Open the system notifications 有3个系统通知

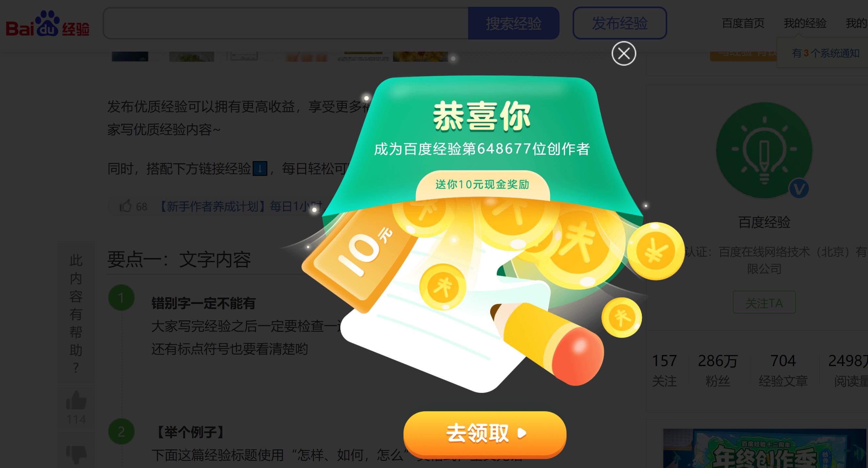click(826, 53)
